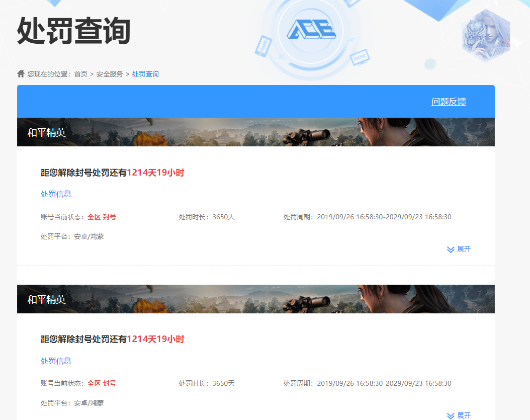Click first 全区 封号 status text

(x=102, y=217)
